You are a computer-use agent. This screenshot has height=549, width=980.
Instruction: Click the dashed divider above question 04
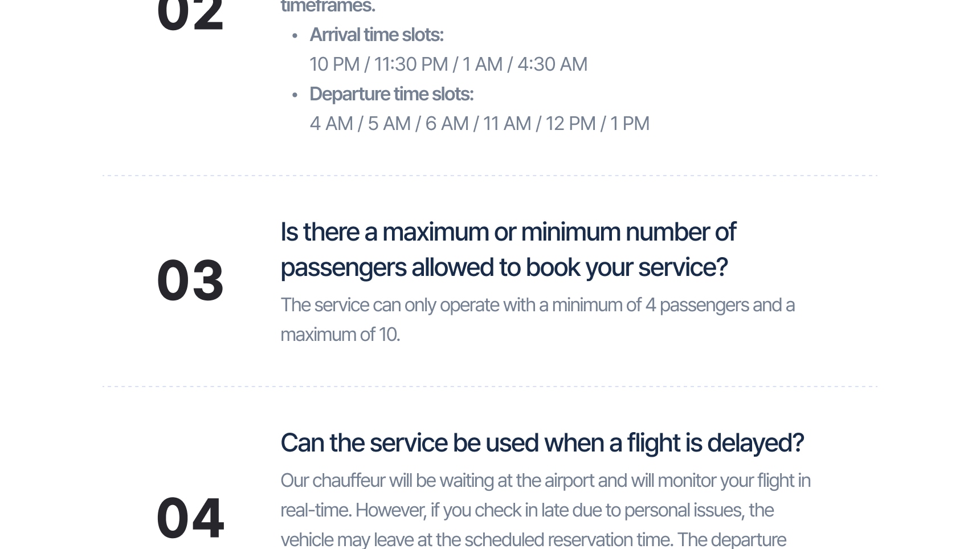490,387
